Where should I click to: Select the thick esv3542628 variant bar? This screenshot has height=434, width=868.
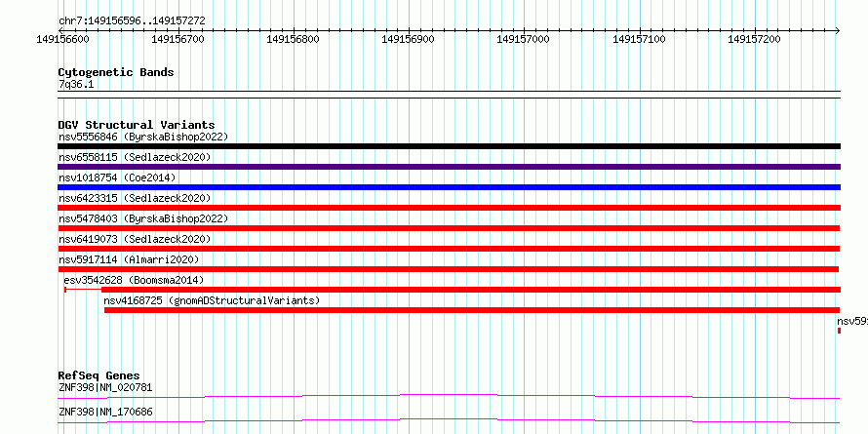(x=471, y=290)
